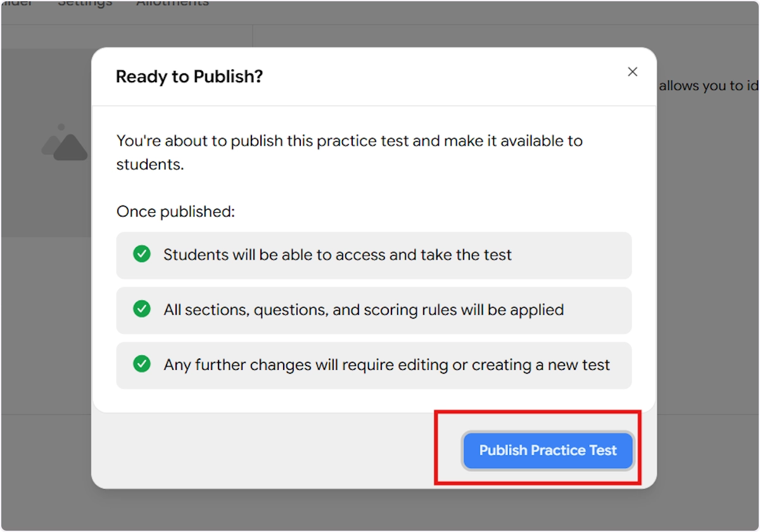Click the green check beside All sections
The width and height of the screenshot is (760, 532).
[141, 310]
